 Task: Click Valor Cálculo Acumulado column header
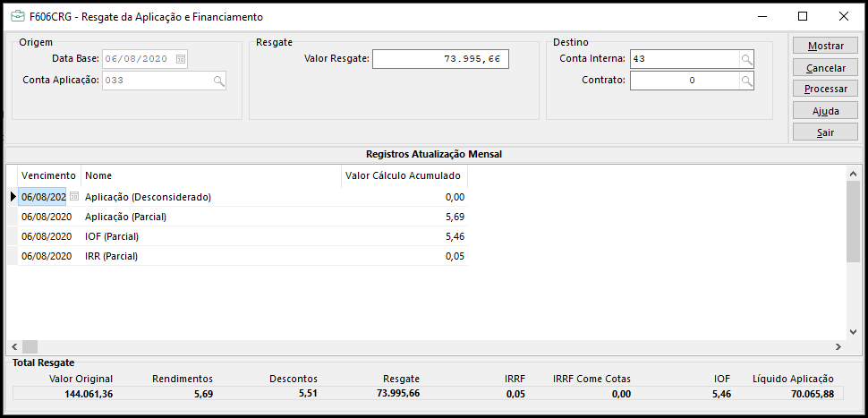404,175
